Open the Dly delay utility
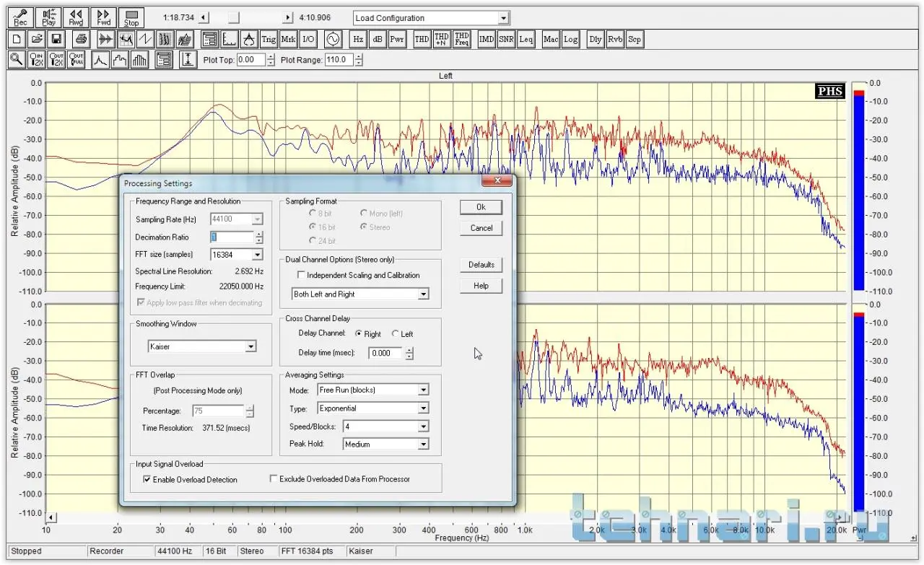924x565 pixels. click(596, 39)
